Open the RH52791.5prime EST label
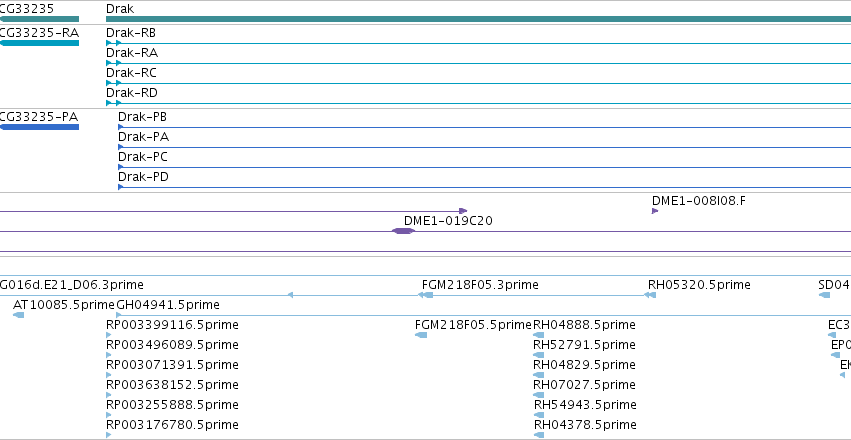The width and height of the screenshot is (851, 440). (x=584, y=346)
